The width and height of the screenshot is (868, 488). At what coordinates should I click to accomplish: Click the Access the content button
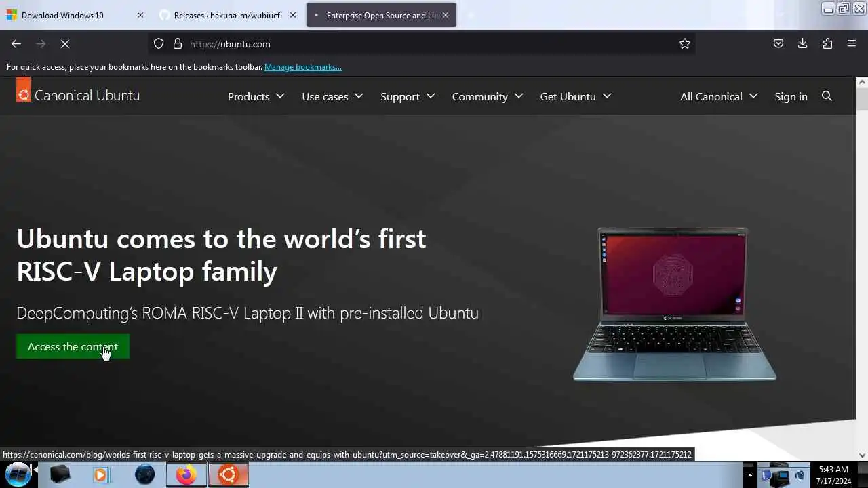(73, 346)
